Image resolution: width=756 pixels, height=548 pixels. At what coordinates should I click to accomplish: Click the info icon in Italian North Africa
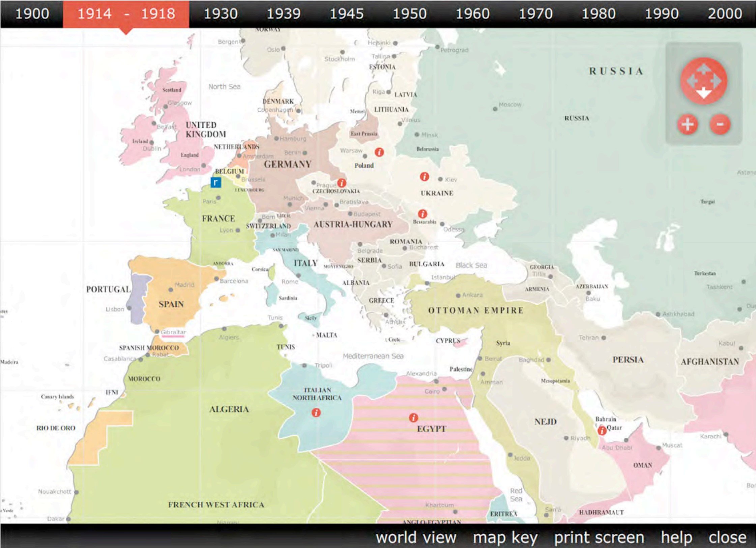(x=316, y=412)
